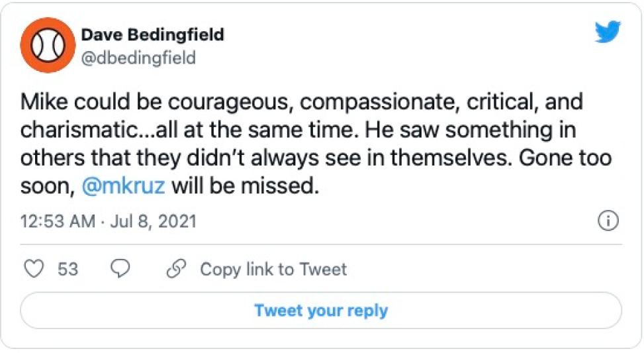Visit the @dbedingfield handle
Screen dimensions: 644x353
138,58
